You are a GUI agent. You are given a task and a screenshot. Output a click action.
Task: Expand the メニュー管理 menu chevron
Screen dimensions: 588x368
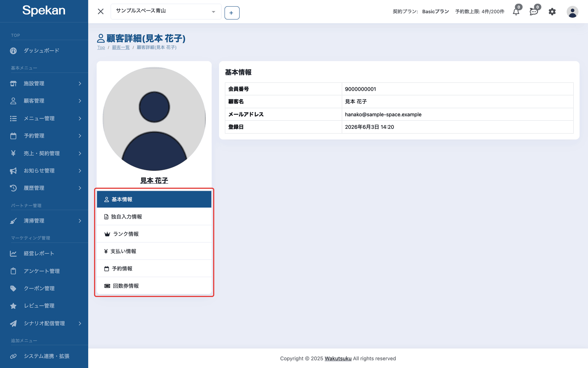click(x=80, y=118)
